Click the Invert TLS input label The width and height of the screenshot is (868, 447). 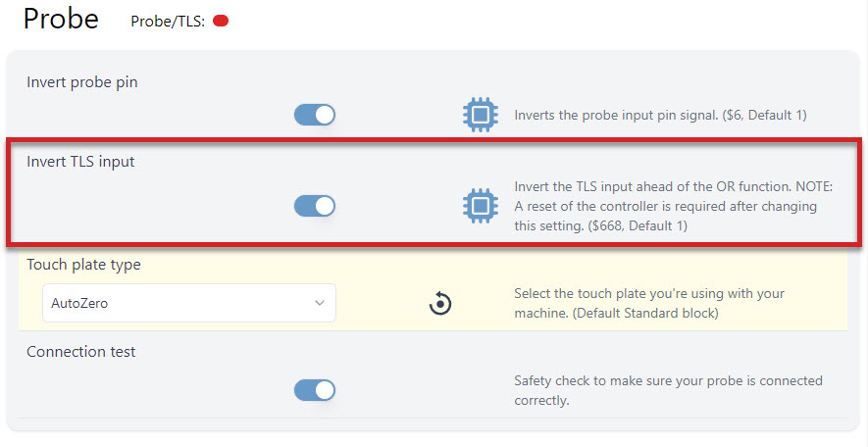click(80, 162)
